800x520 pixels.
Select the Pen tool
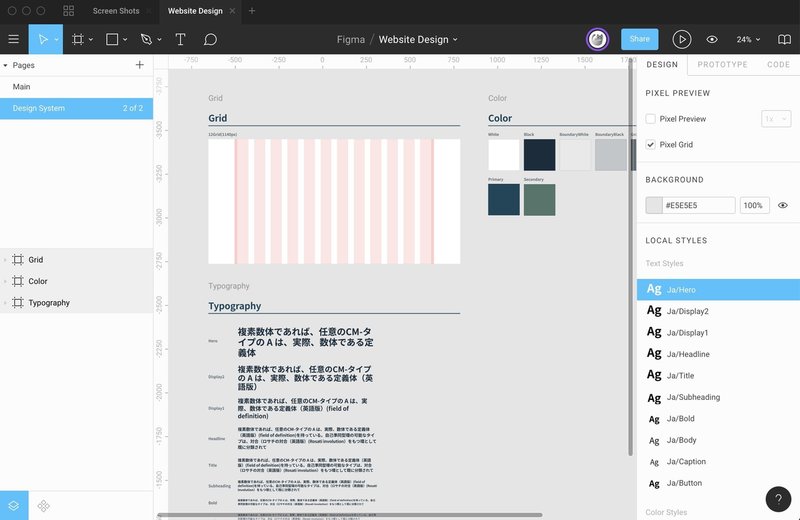click(x=146, y=39)
